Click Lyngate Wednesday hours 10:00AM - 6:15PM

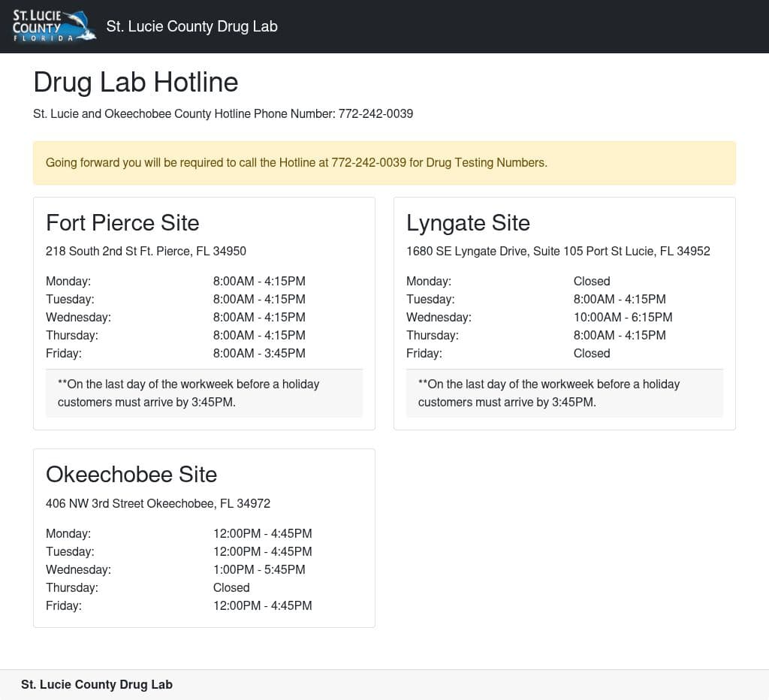point(623,317)
